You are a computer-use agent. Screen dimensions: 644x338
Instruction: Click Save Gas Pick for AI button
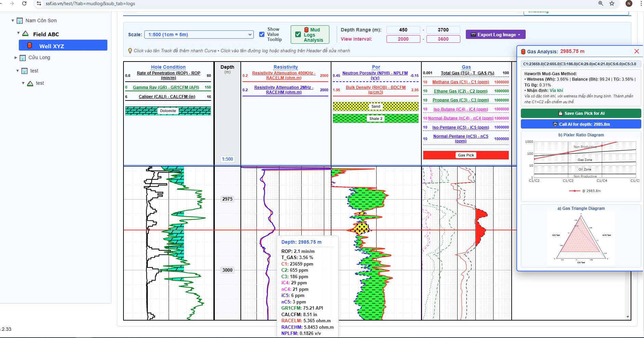click(x=581, y=113)
